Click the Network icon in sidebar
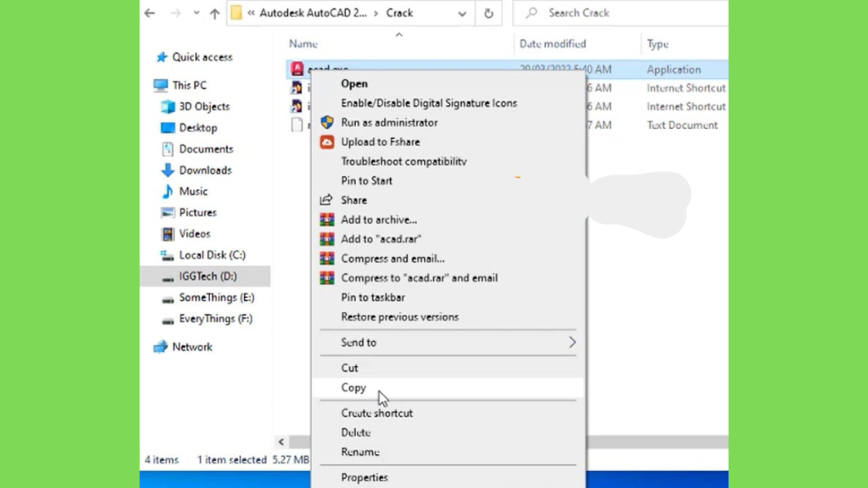Screen dimensions: 868x488 160,347
